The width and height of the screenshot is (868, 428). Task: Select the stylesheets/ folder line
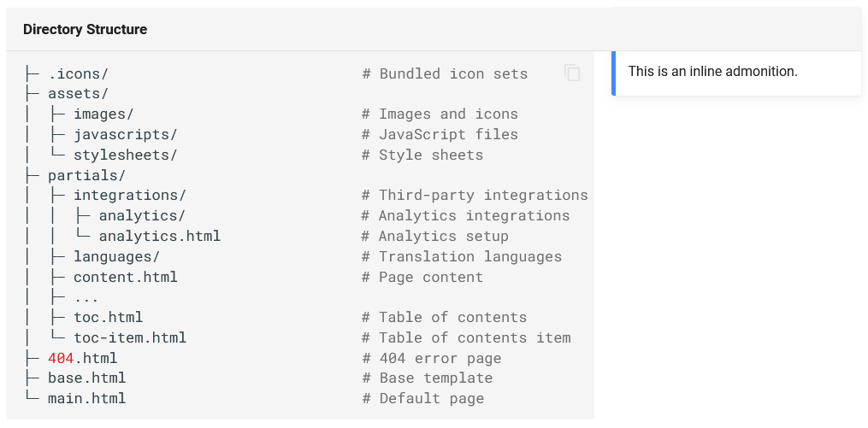(125, 155)
